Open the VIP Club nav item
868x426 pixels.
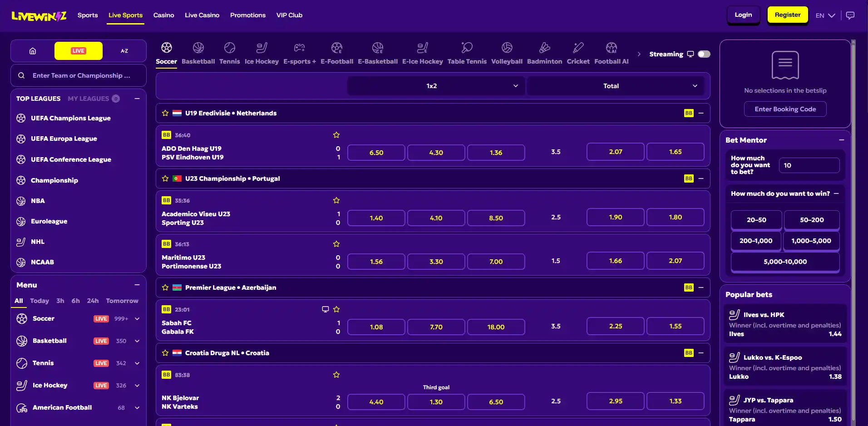click(x=289, y=15)
